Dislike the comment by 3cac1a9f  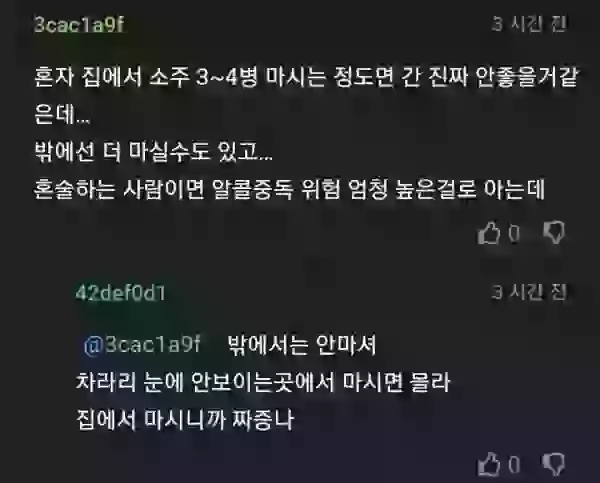(554, 232)
